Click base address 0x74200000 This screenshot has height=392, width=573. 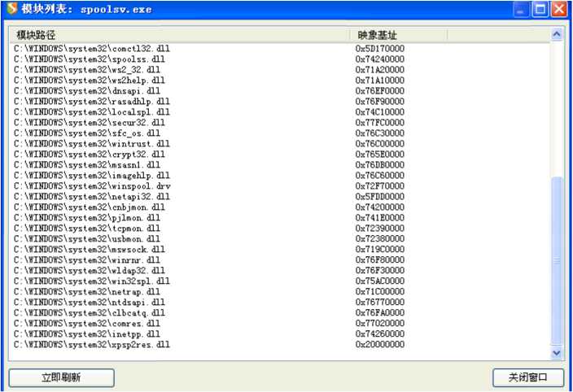click(379, 207)
